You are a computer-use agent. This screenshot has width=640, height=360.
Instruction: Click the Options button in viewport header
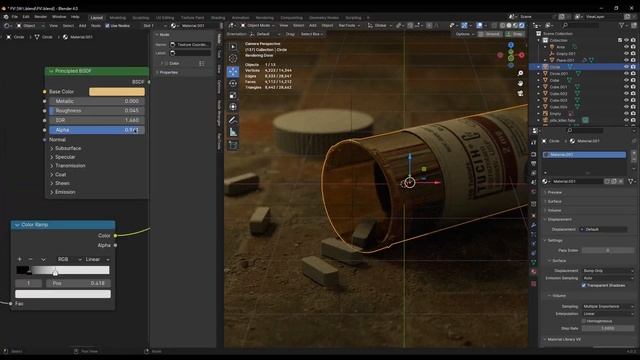click(464, 34)
